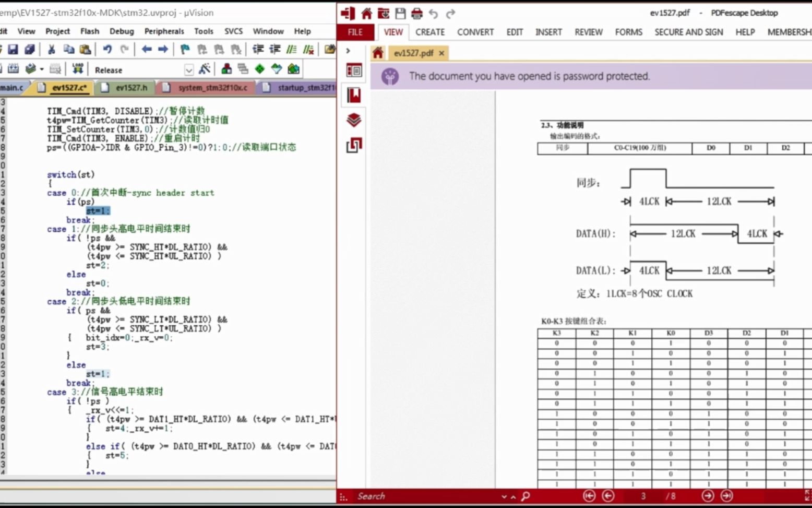The image size is (812, 508).
Task: Uncomment selection with red-x slashes icon
Action: coord(309,49)
